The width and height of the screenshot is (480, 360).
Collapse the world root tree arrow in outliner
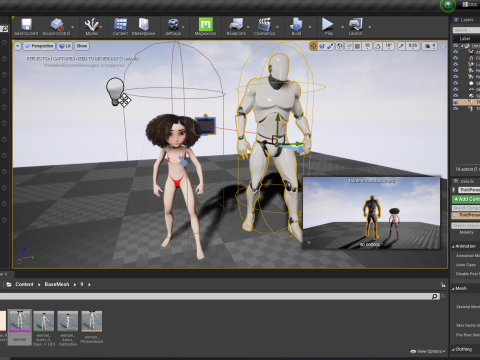click(463, 46)
